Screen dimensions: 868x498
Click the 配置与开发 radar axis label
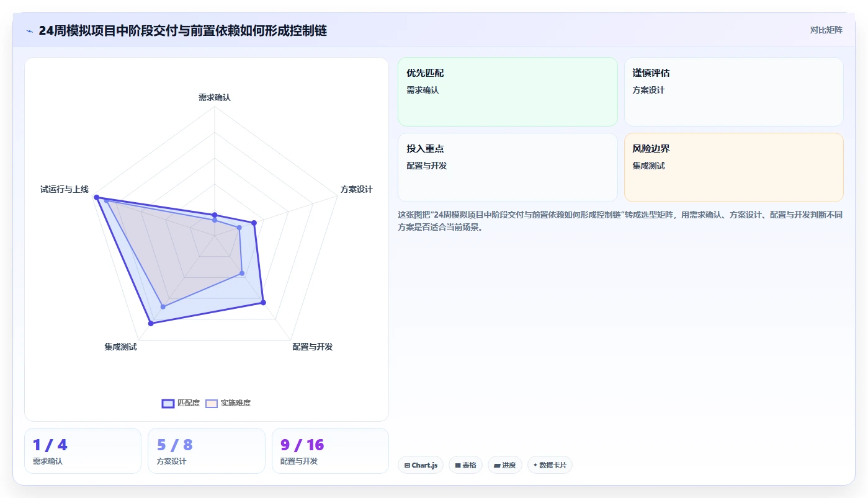pos(313,347)
